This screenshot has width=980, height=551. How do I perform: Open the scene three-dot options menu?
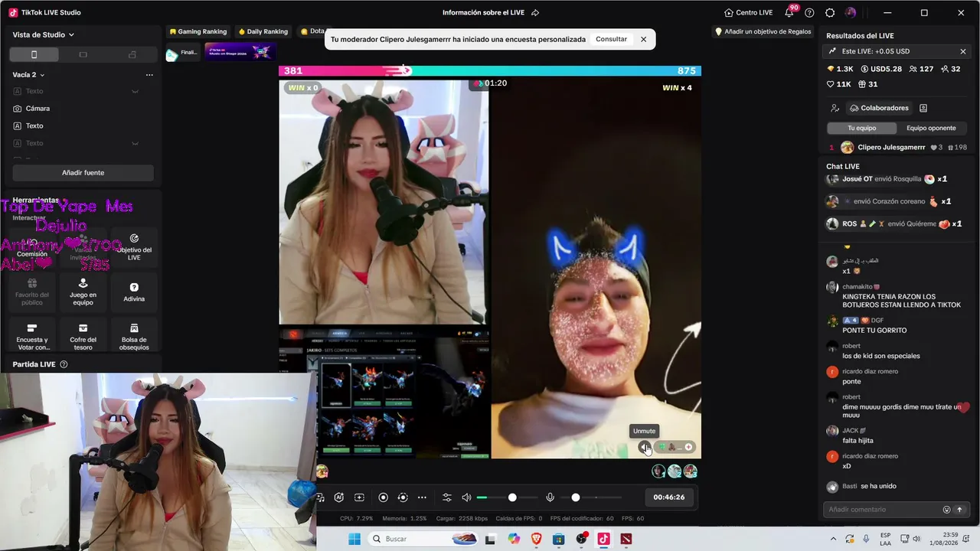point(149,75)
